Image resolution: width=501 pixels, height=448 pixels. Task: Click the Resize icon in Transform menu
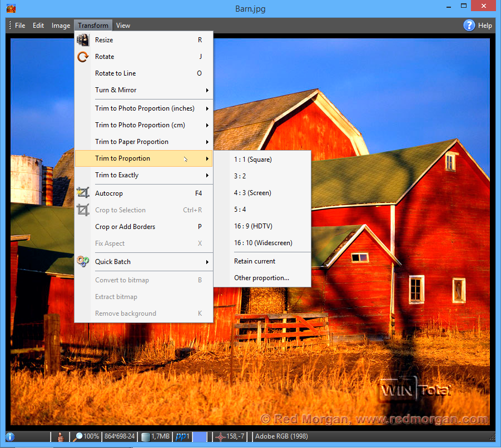(83, 40)
